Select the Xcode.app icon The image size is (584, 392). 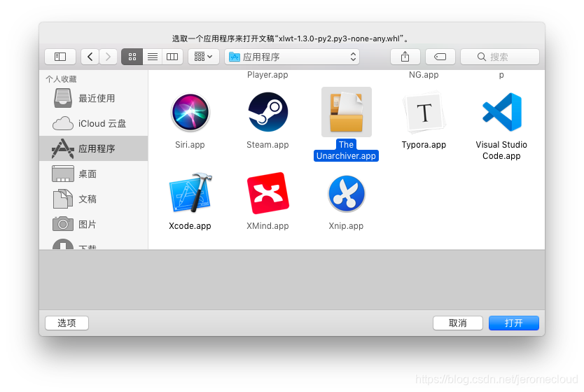pos(190,193)
